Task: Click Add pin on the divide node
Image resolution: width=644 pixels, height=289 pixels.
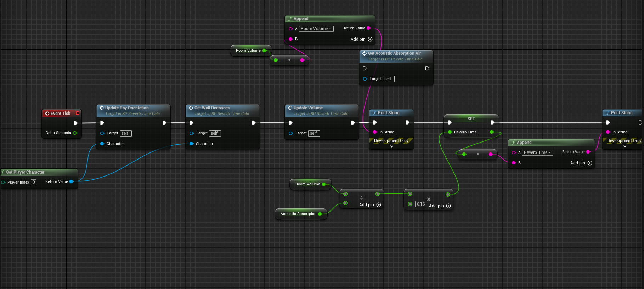Action: pyautogui.click(x=378, y=205)
